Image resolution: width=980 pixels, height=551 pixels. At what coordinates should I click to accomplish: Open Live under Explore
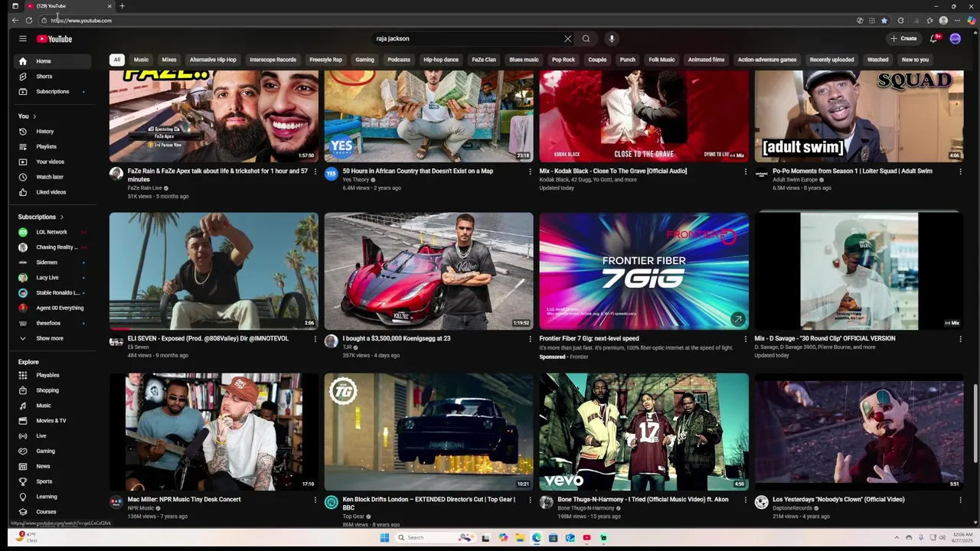(52, 435)
